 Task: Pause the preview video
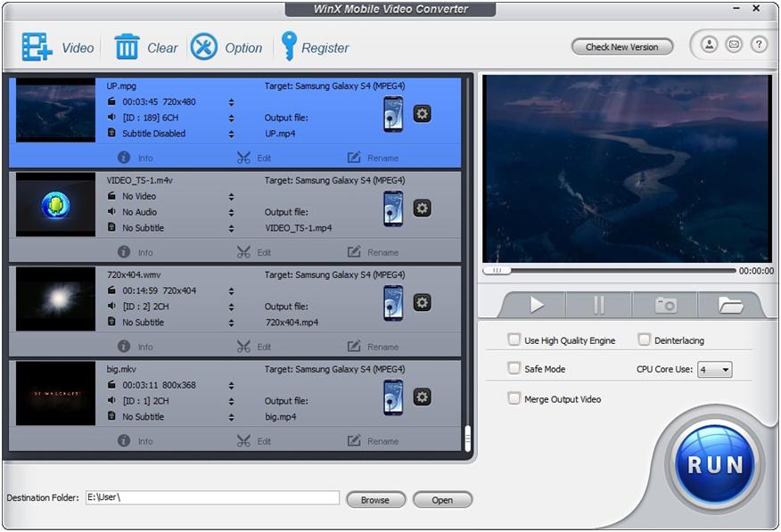click(599, 304)
